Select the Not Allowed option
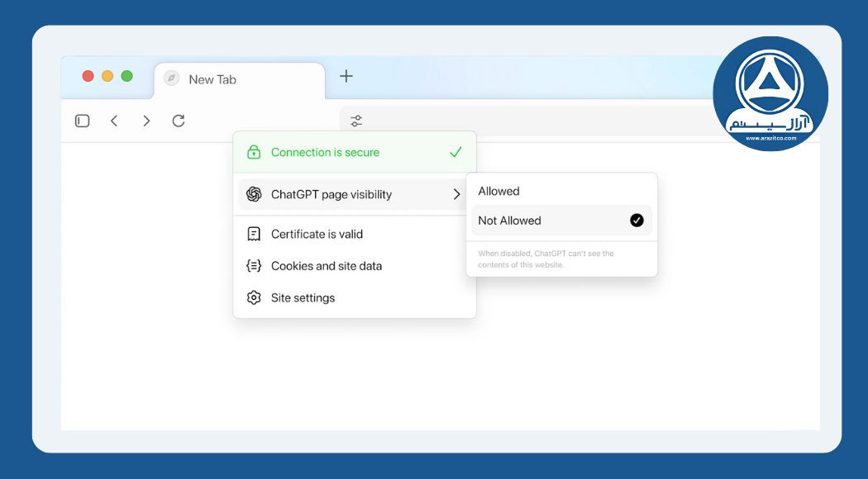This screenshot has height=479, width=868. pos(509,221)
